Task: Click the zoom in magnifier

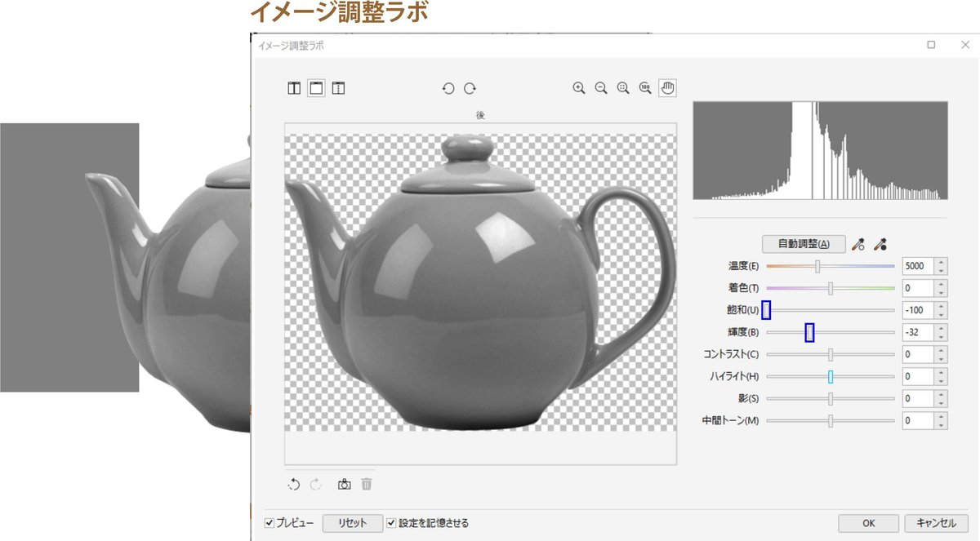Action: pyautogui.click(x=579, y=88)
